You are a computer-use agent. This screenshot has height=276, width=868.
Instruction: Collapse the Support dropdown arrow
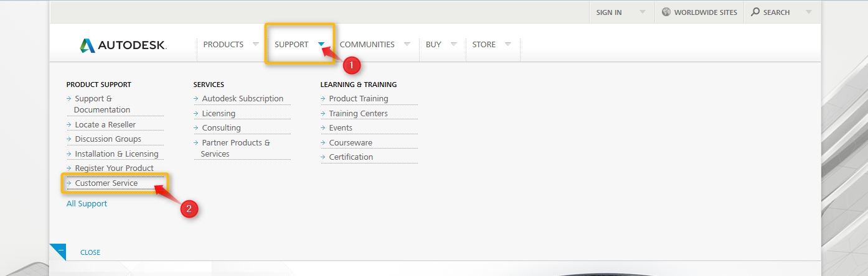point(321,44)
